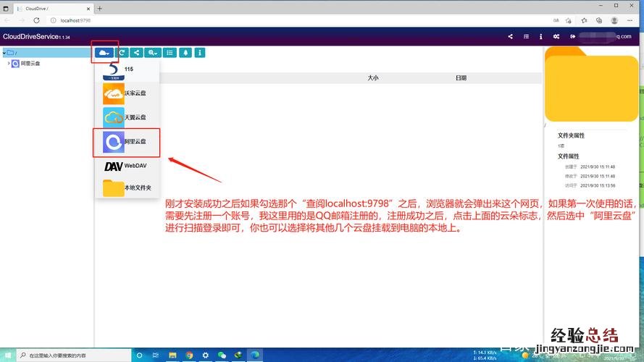
Task: Click the logout icon in header
Action: coord(572,36)
